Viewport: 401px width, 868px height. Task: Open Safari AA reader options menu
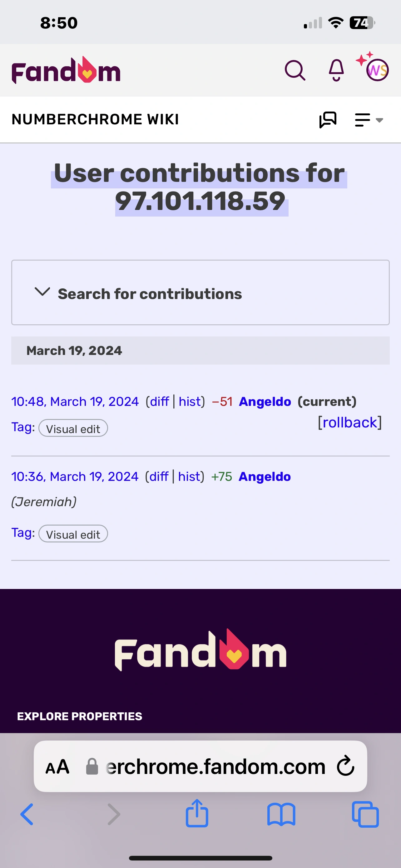57,766
